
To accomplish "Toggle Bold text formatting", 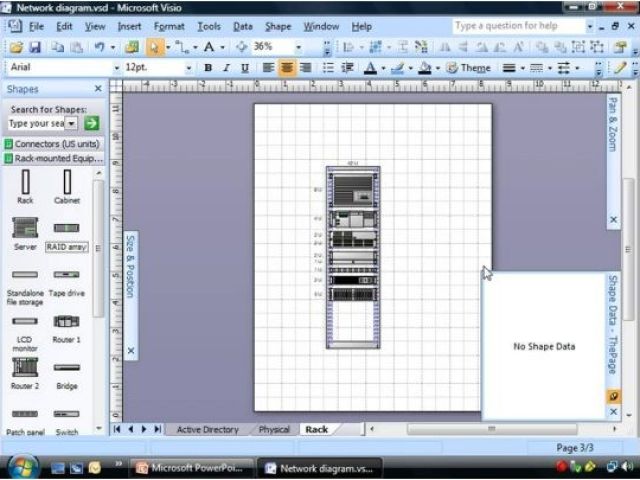I will point(208,68).
